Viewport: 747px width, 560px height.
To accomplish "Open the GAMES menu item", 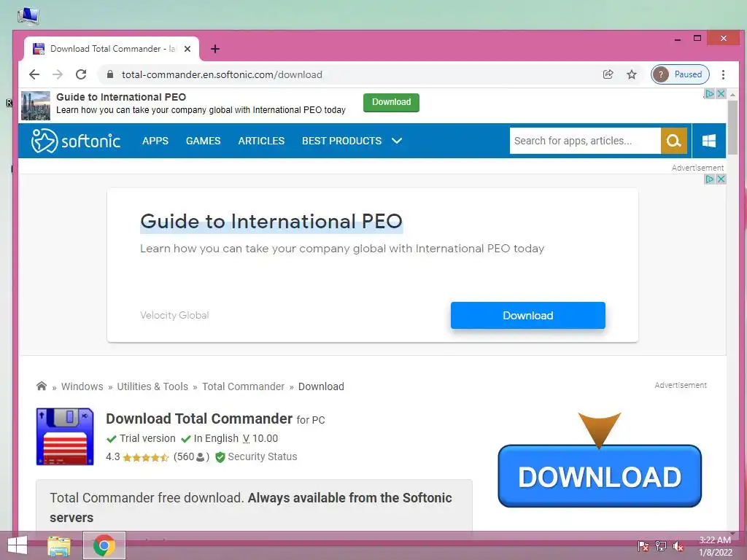I will coord(203,141).
